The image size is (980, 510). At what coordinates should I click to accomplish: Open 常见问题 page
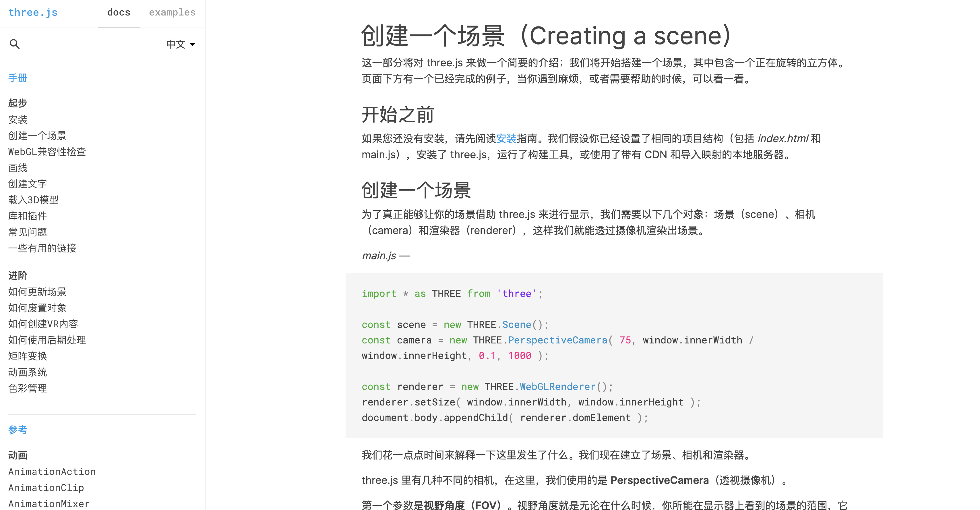[28, 232]
